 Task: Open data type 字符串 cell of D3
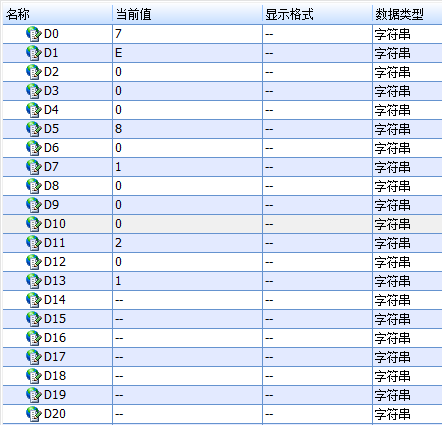[x=407, y=91]
